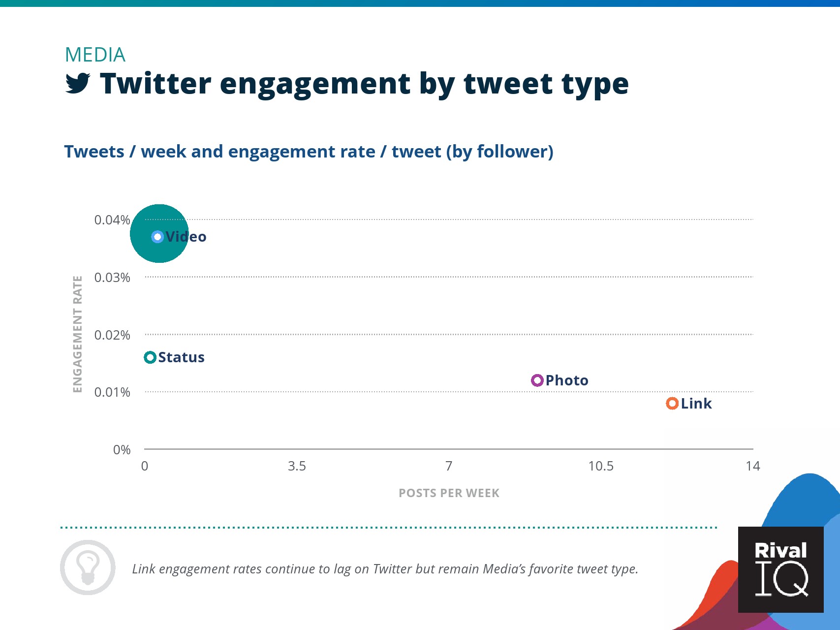Click the ENGAGEMENT RATE axis title
840x630 pixels.
point(77,334)
